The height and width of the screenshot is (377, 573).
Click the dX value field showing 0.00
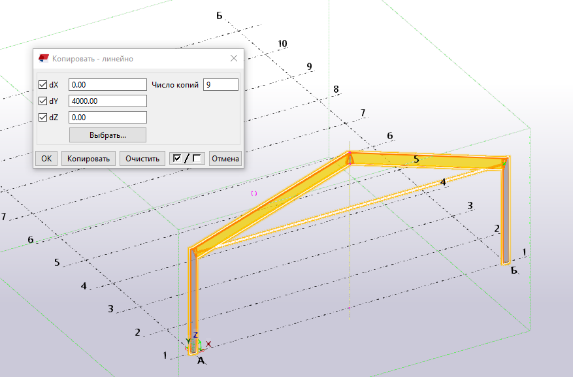(x=107, y=85)
